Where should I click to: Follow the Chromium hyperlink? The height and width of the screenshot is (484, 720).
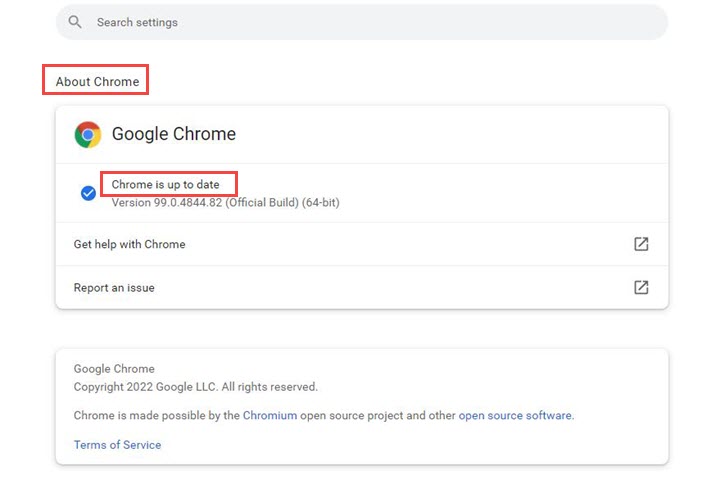pos(270,415)
